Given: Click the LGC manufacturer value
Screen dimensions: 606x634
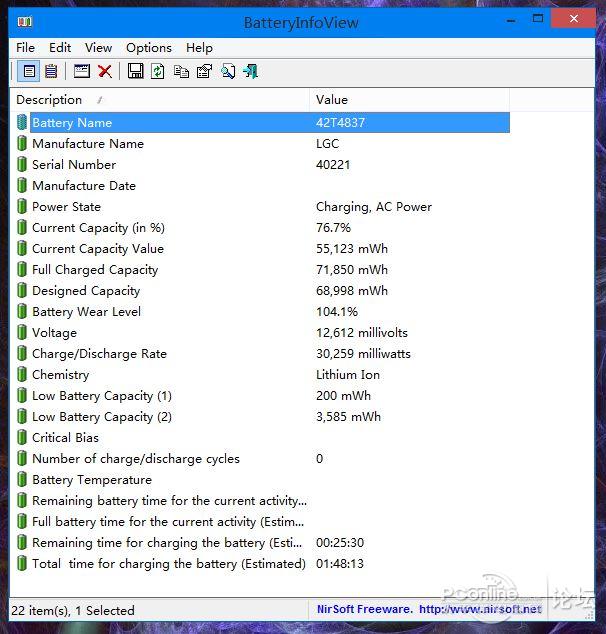Looking at the screenshot, I should (327, 144).
